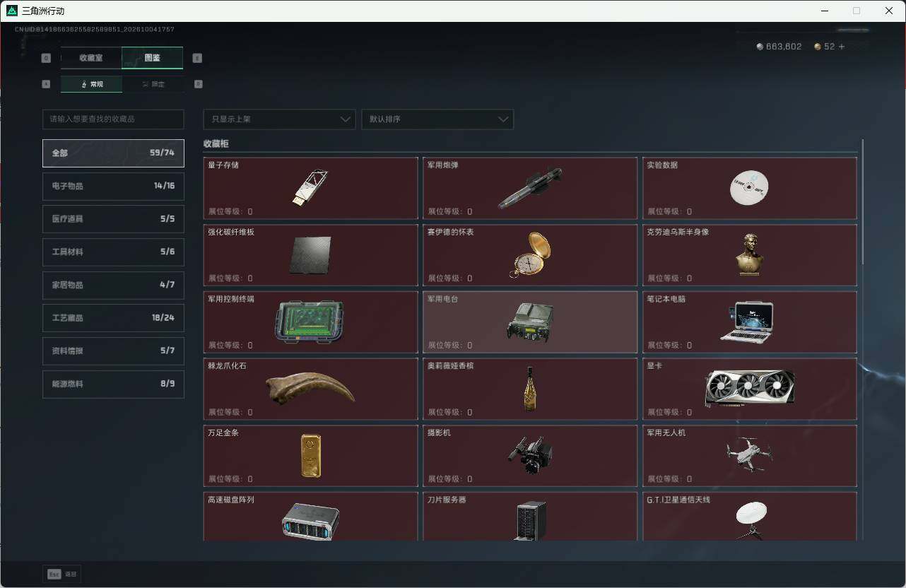Click the 刀片服务器 blade server icon
Viewport: 906px width, 588px height.
pos(531,521)
